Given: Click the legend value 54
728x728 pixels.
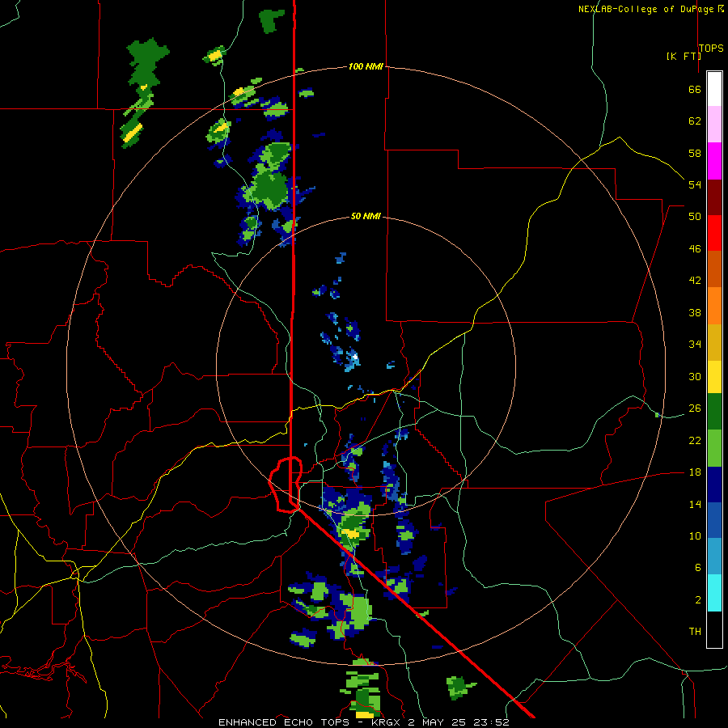Looking at the screenshot, I should [x=695, y=184].
